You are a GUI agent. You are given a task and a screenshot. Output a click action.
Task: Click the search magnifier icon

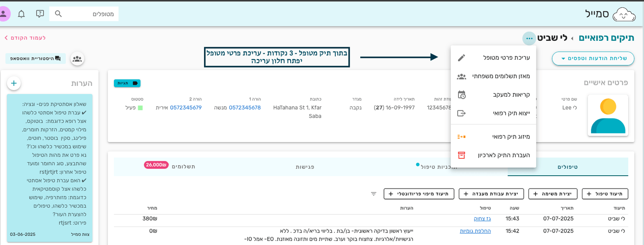tap(58, 14)
